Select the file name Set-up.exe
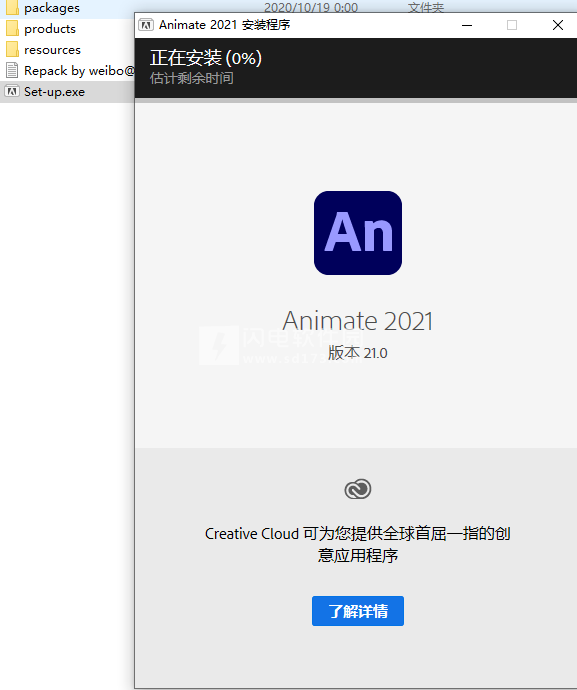577x690 pixels. pos(55,92)
